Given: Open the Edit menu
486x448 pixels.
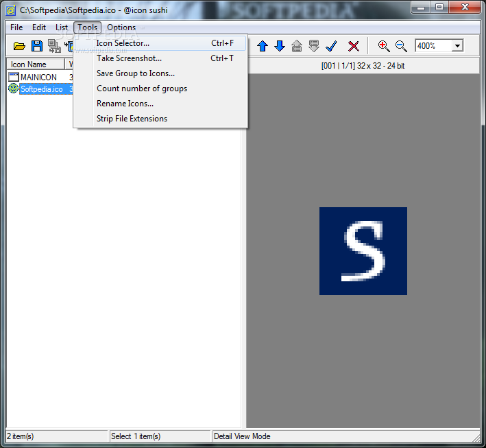Looking at the screenshot, I should (x=39, y=27).
